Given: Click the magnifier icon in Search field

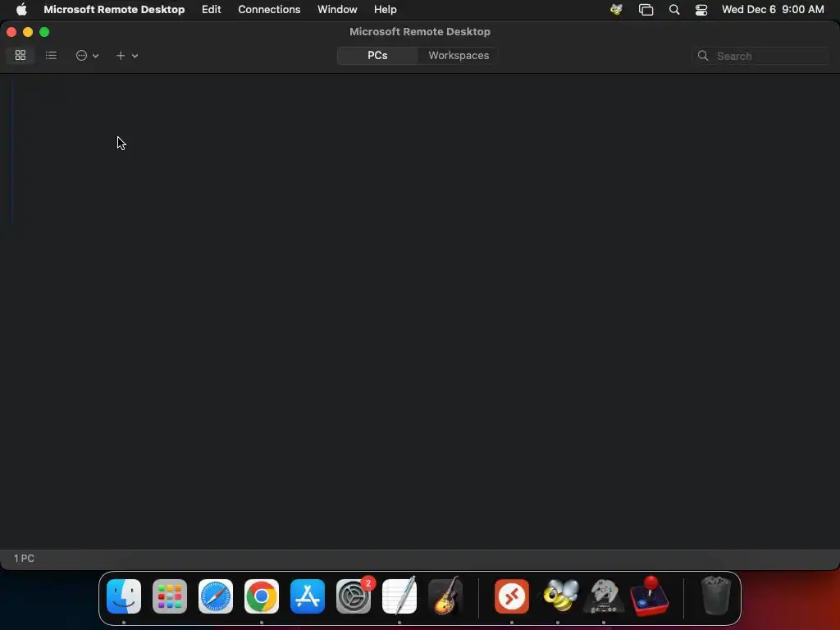Looking at the screenshot, I should coord(703,56).
